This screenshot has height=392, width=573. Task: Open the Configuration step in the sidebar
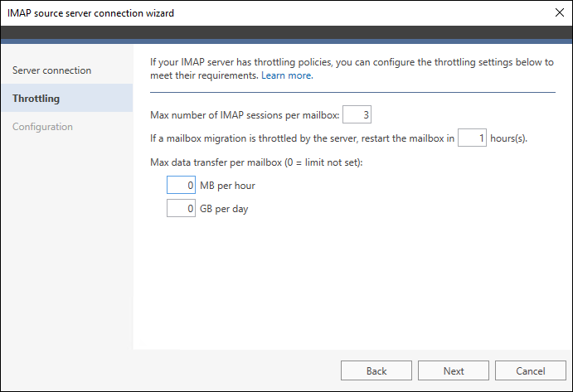point(42,127)
